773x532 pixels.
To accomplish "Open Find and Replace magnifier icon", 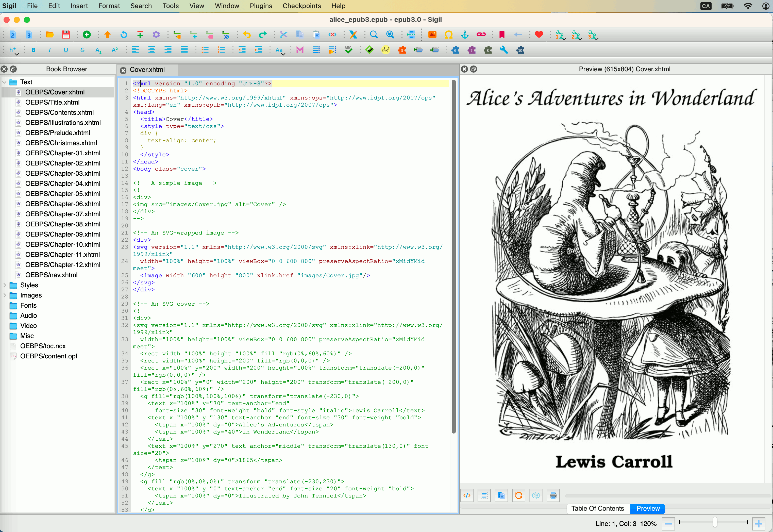I will tap(374, 35).
